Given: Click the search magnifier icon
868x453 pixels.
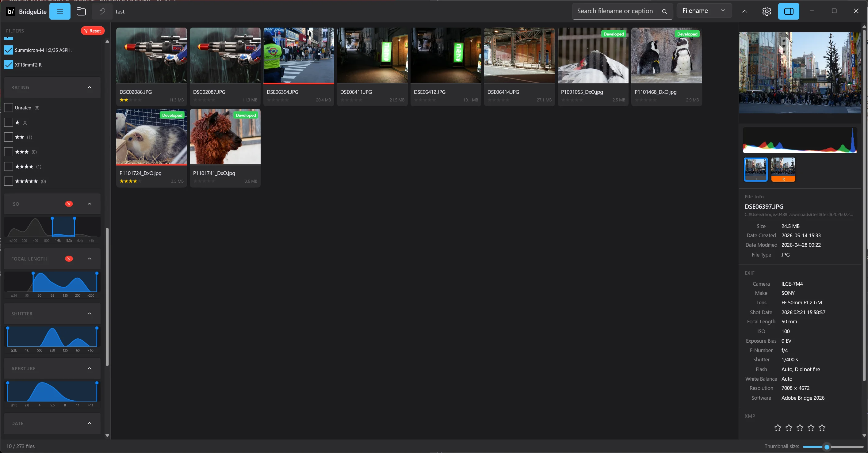Looking at the screenshot, I should pos(664,11).
